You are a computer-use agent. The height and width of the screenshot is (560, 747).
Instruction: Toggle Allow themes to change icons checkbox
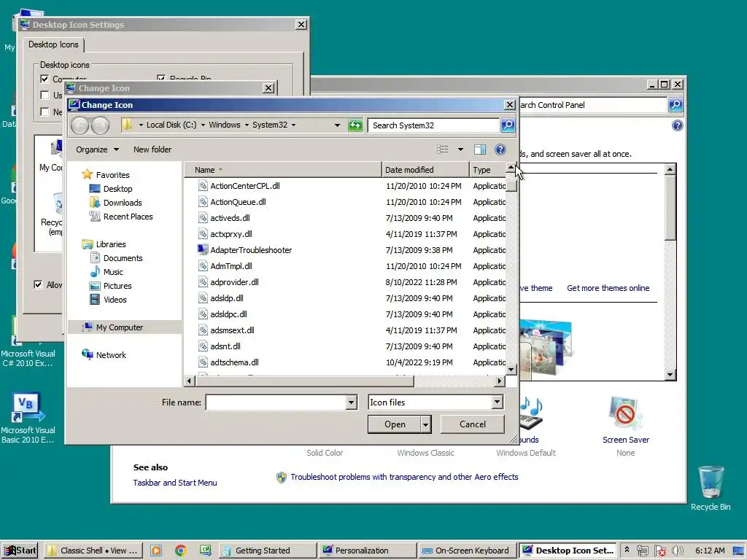[x=38, y=285]
